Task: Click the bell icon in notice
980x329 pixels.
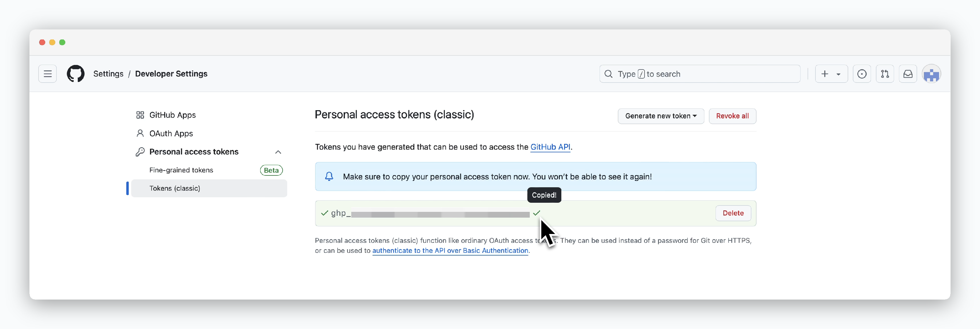Action: 329,176
